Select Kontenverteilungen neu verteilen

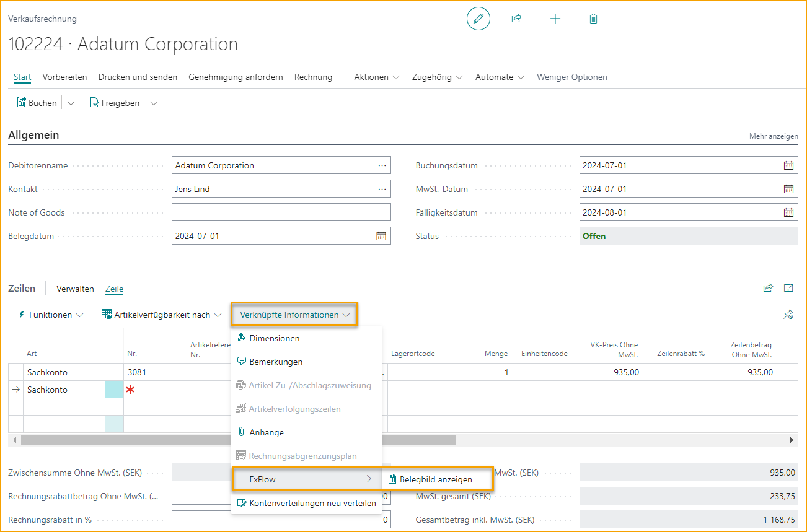click(x=307, y=503)
